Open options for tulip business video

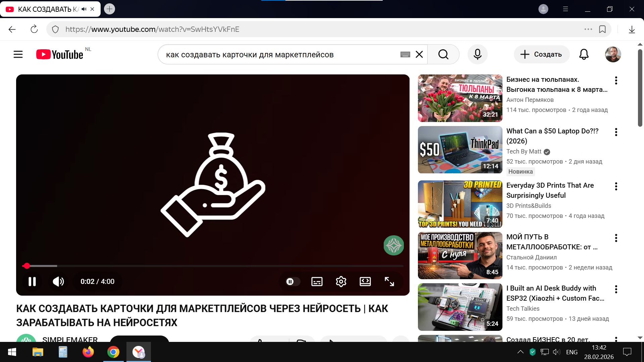click(616, 80)
